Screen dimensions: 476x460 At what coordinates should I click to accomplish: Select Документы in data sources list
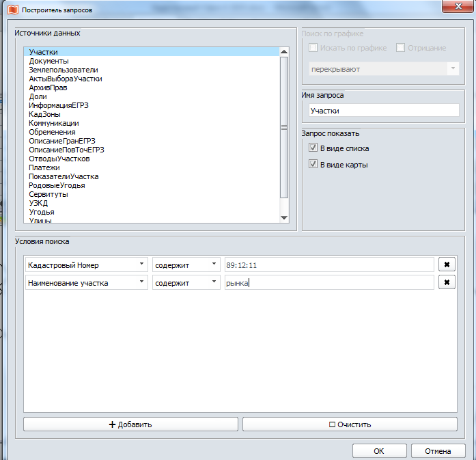48,61
